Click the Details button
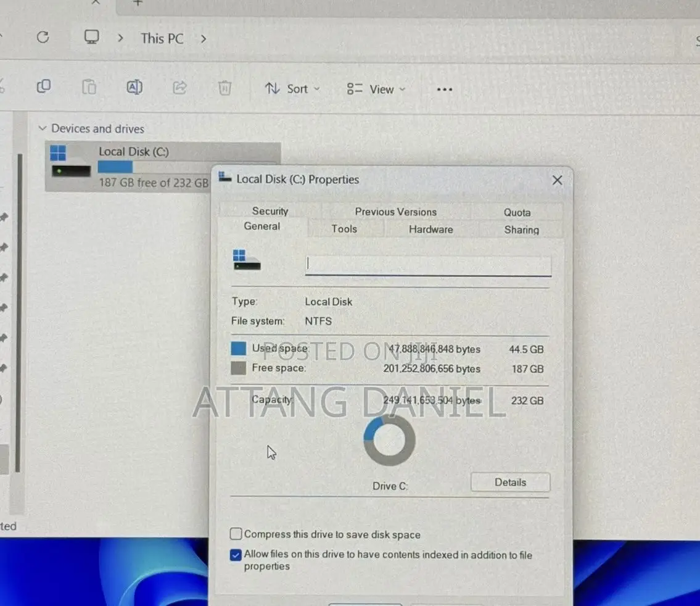This screenshot has height=606, width=700. pos(510,483)
